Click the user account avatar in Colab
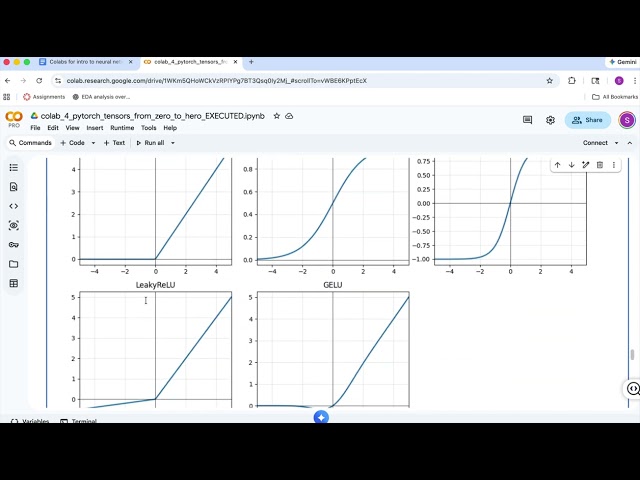Image resolution: width=640 pixels, height=480 pixels. [x=627, y=120]
